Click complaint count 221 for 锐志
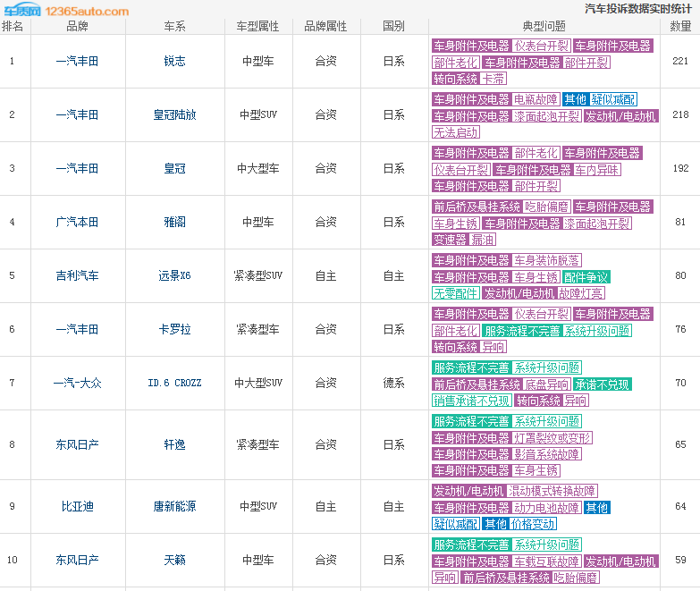Screen dimensions: 700x591 (680, 61)
